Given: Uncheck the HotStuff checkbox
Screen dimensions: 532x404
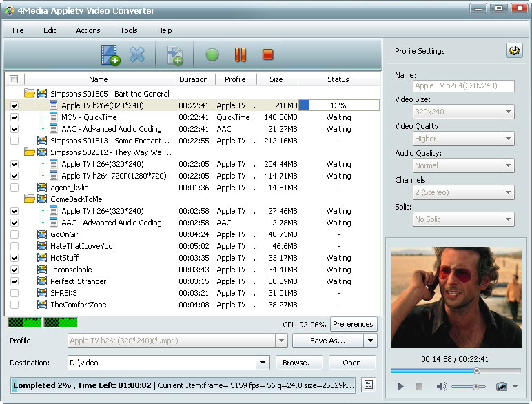Looking at the screenshot, I should click(14, 258).
